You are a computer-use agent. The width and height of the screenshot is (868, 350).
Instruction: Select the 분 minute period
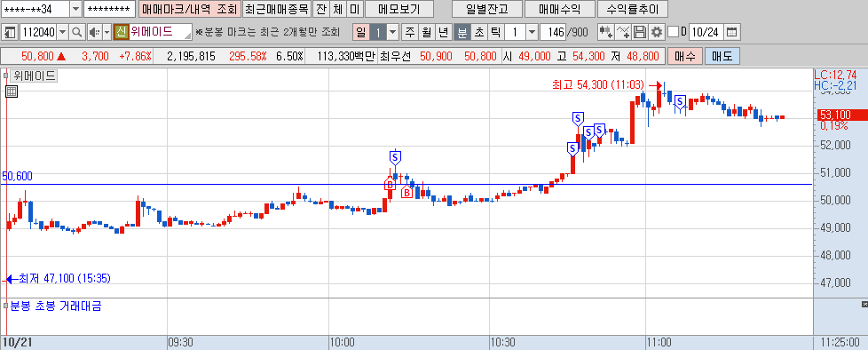pos(462,32)
